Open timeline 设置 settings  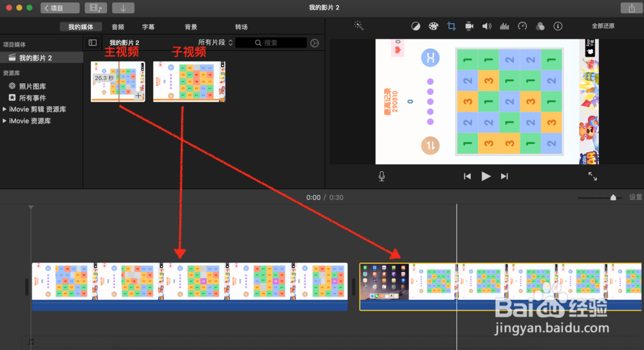(x=636, y=198)
